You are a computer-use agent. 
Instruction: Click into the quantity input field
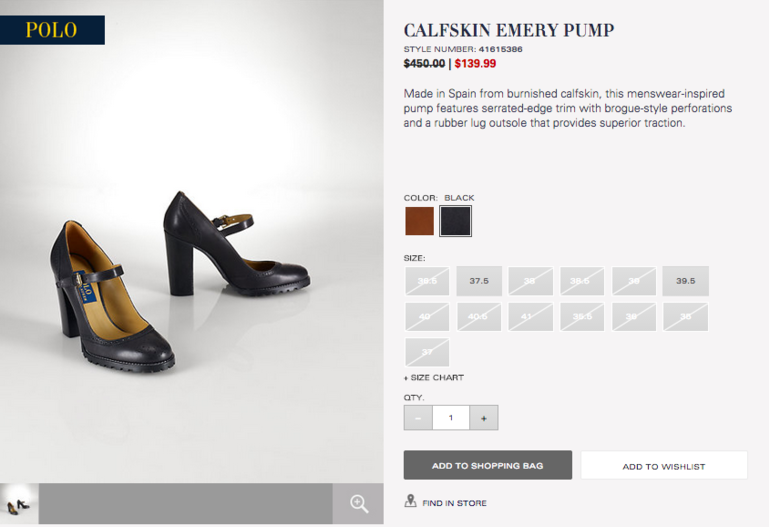click(x=451, y=418)
